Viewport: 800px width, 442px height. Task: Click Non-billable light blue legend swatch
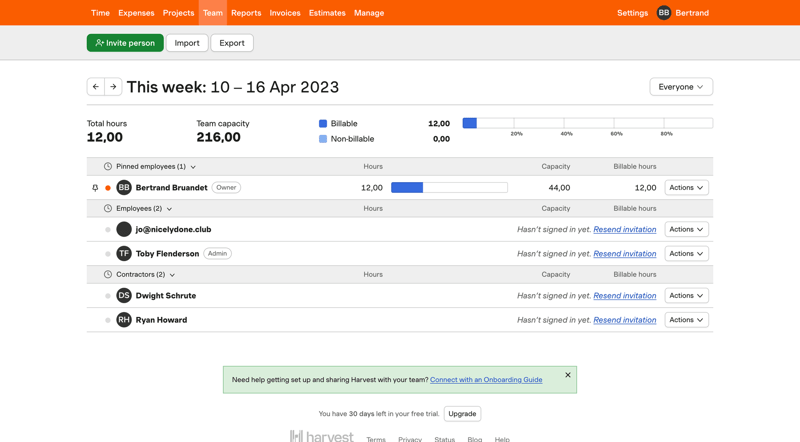[x=323, y=139]
